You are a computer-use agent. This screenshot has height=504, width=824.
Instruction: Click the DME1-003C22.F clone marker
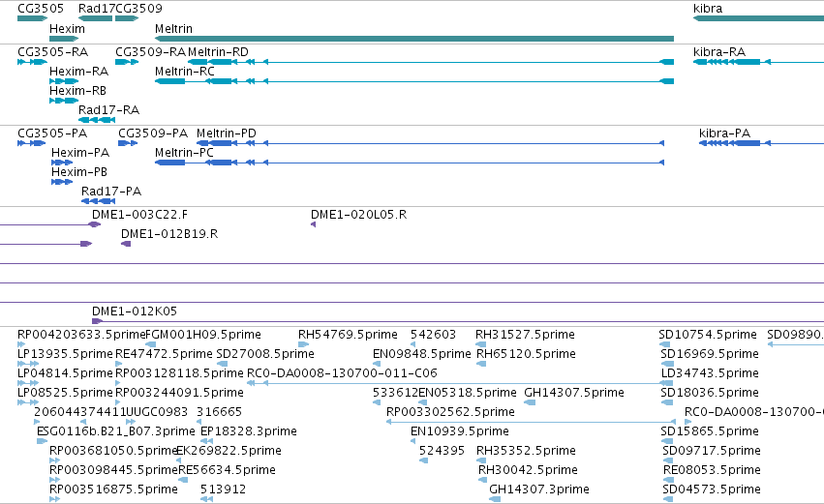94,224
